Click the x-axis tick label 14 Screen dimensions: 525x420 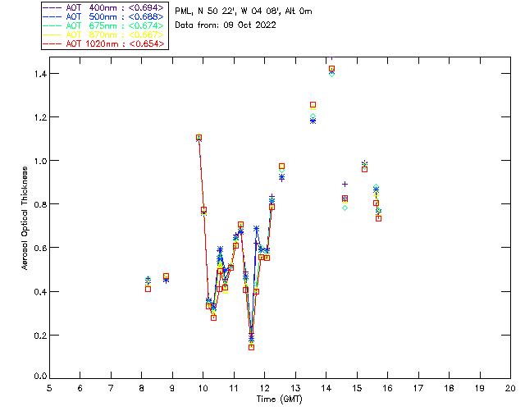[x=326, y=388]
